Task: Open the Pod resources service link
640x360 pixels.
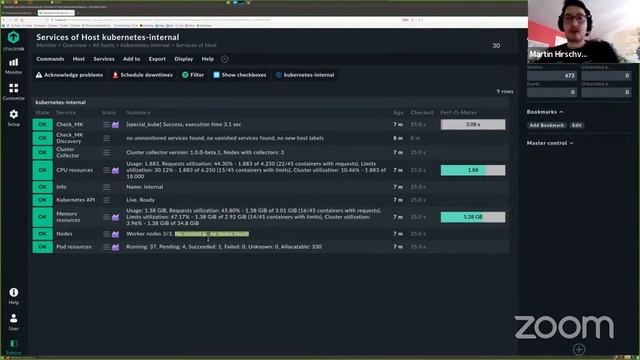Action: pyautogui.click(x=74, y=247)
